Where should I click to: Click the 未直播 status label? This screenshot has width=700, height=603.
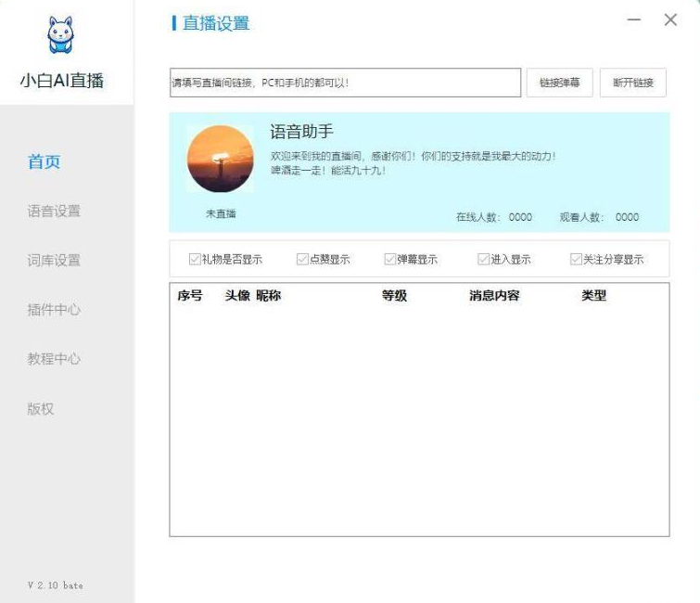[x=221, y=213]
